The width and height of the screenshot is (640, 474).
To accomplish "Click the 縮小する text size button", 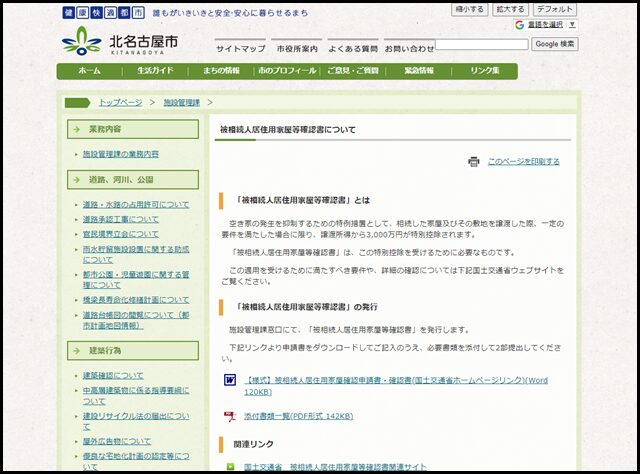I will coord(469,9).
